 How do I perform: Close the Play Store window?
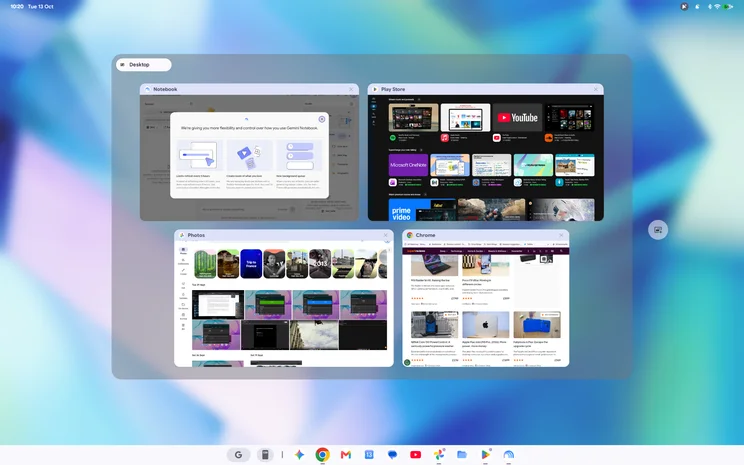[596, 89]
